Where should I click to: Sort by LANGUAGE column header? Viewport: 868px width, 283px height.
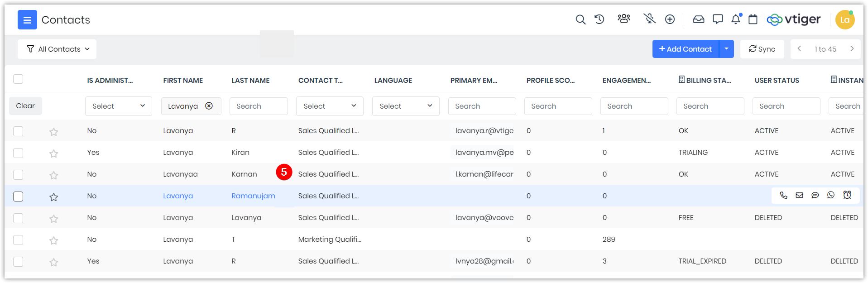tap(393, 80)
